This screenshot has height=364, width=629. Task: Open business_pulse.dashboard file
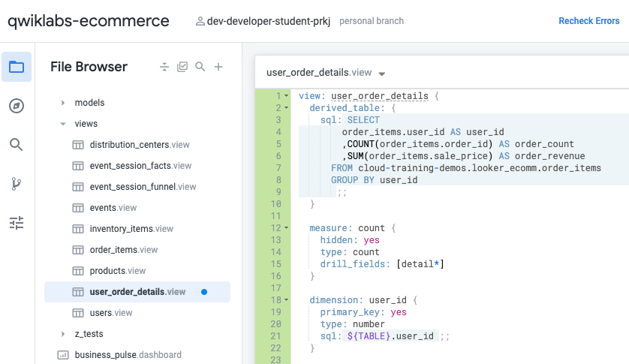pyautogui.click(x=128, y=355)
